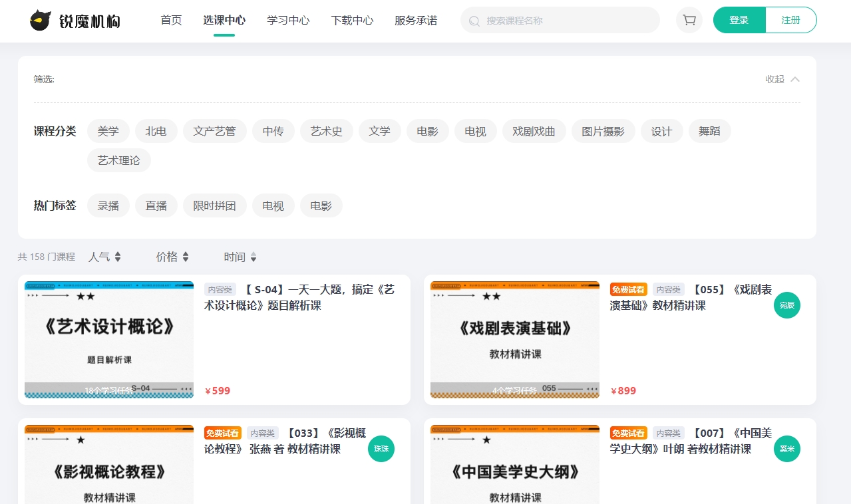Focus the 搜索课程名称 search field
The width and height of the screenshot is (851, 504).
560,20
